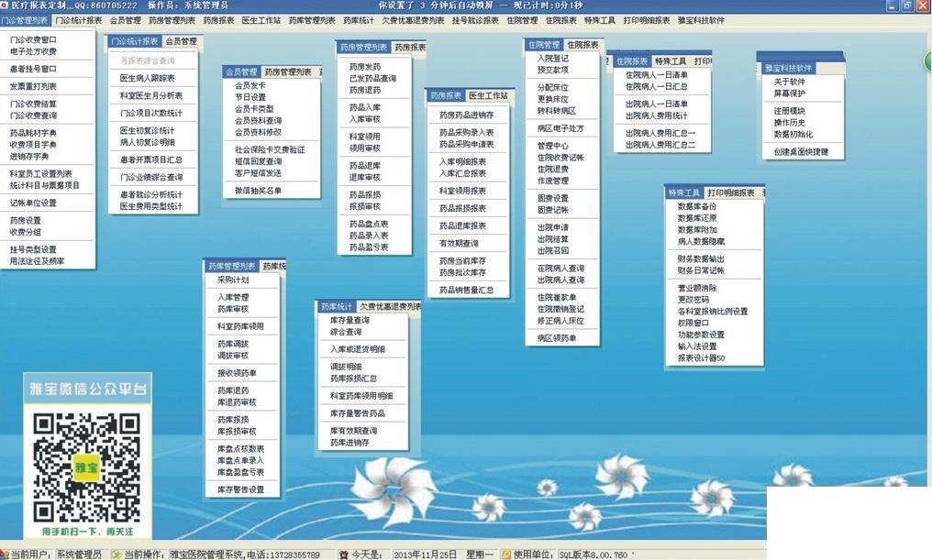Open 药品耗材字典 menu item

[x=33, y=133]
